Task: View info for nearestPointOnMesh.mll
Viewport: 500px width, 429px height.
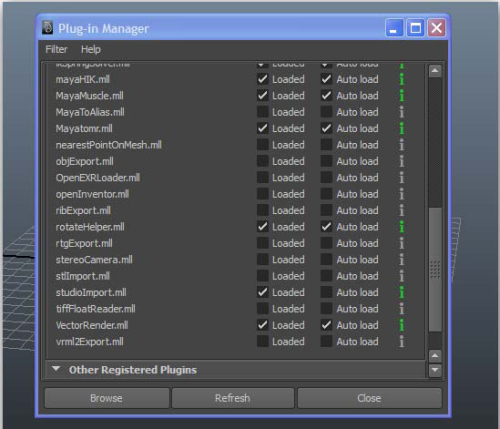Action: point(402,145)
